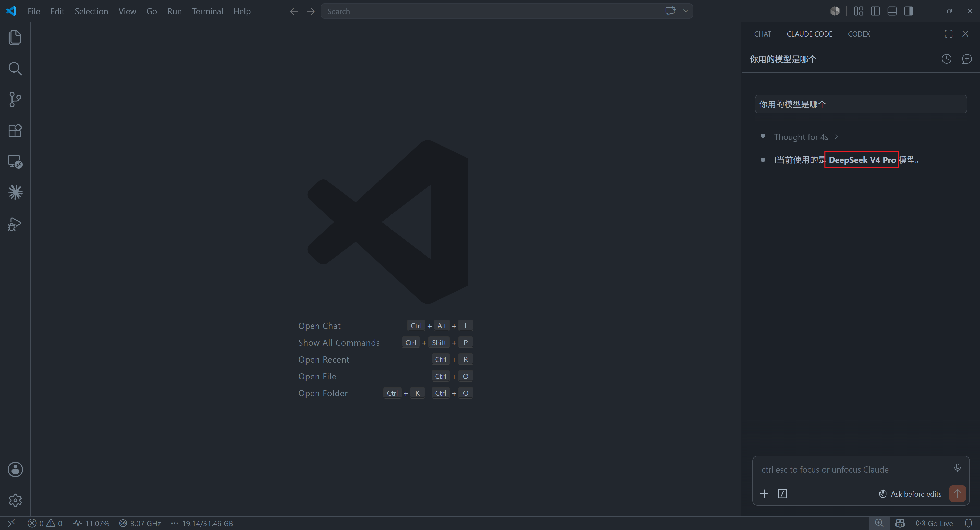The image size is (980, 530).
Task: Open notifications bell
Action: [x=969, y=523]
